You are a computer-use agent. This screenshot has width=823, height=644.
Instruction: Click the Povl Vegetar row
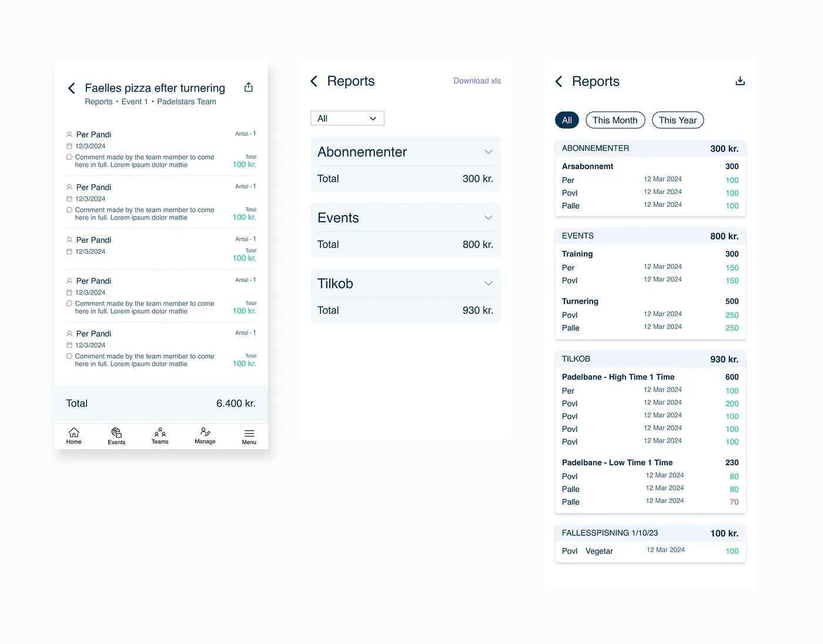coord(650,551)
